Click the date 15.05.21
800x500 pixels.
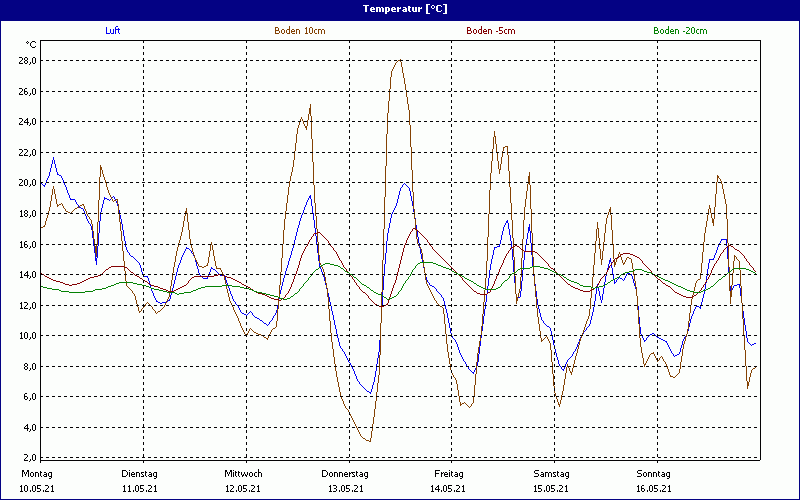coord(551,489)
